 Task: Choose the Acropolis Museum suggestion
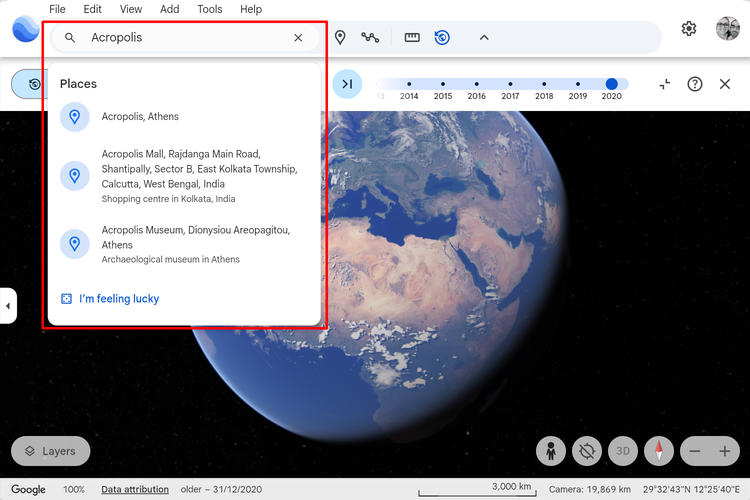[184, 244]
